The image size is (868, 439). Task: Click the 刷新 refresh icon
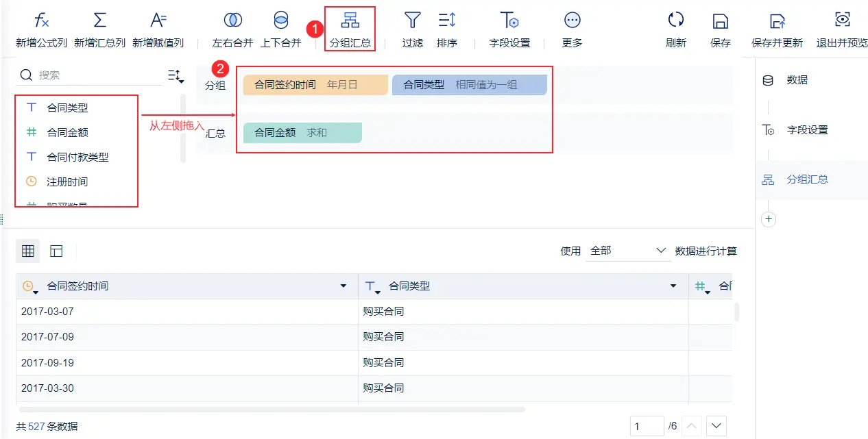point(676,20)
